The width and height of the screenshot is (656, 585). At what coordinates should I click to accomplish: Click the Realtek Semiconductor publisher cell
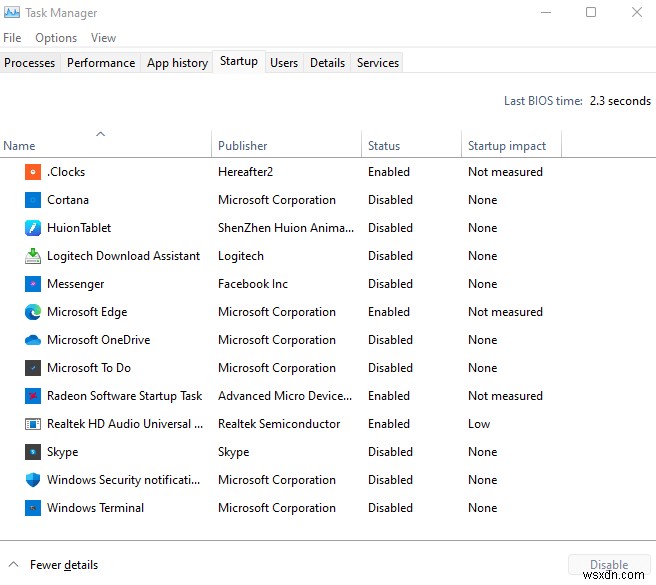click(x=279, y=424)
